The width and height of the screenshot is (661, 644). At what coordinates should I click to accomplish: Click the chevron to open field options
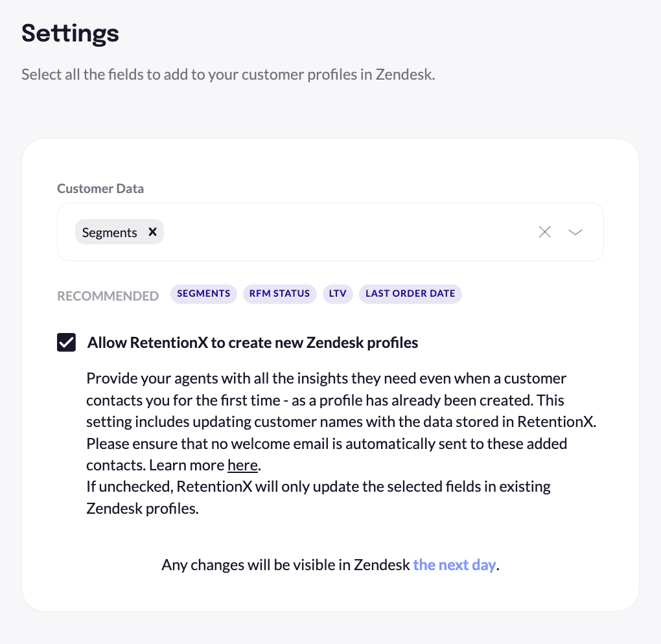point(575,231)
